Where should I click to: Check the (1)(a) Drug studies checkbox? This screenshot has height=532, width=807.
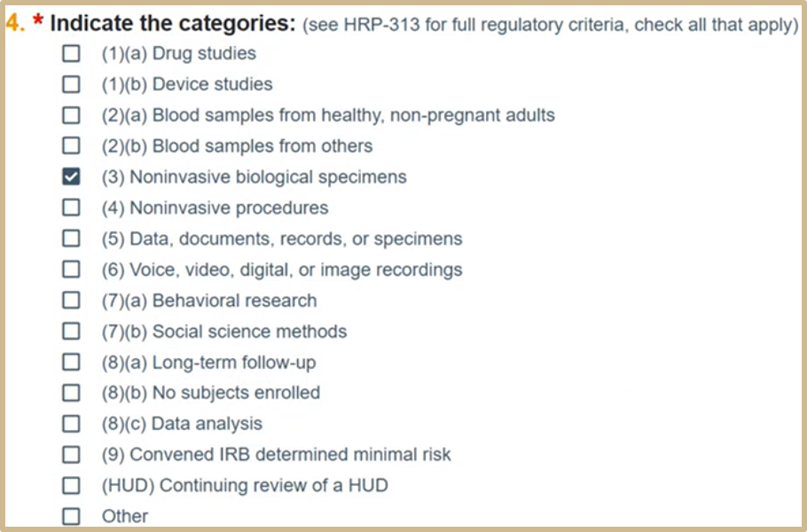point(71,54)
